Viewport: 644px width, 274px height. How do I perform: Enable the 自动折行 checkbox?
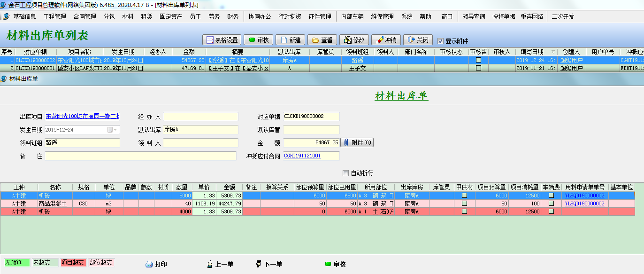click(346, 173)
